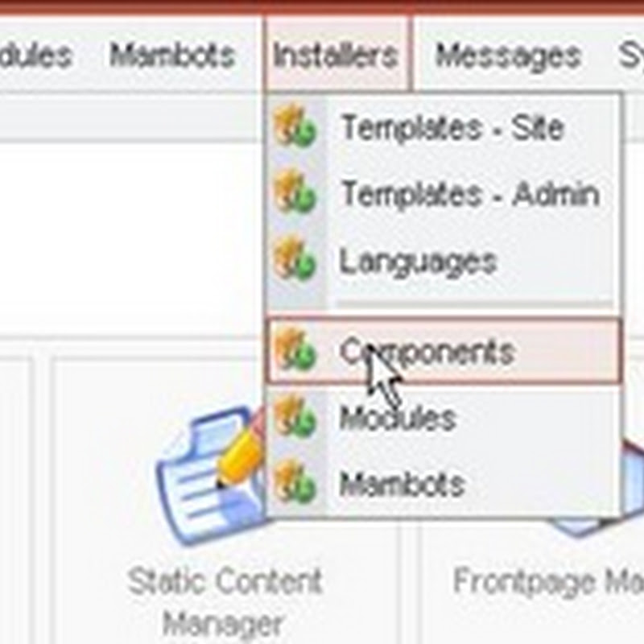
Task: Click the installer icon beside Components
Action: (x=295, y=352)
